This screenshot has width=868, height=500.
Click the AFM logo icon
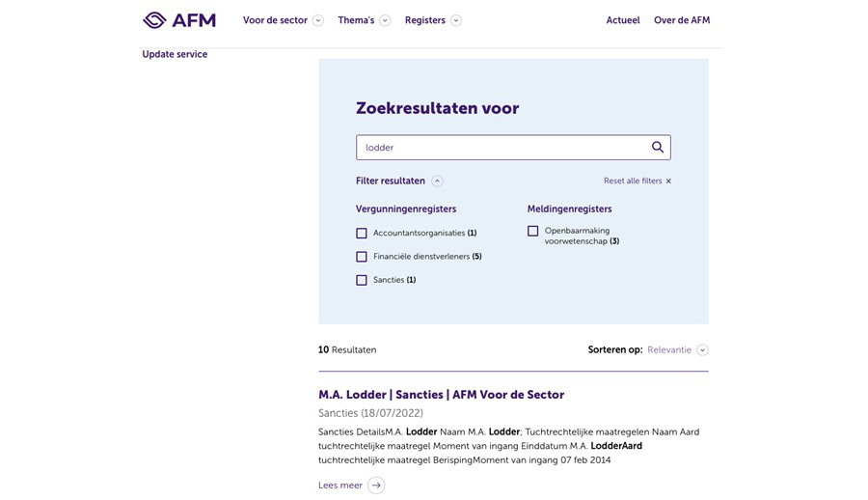click(x=155, y=20)
